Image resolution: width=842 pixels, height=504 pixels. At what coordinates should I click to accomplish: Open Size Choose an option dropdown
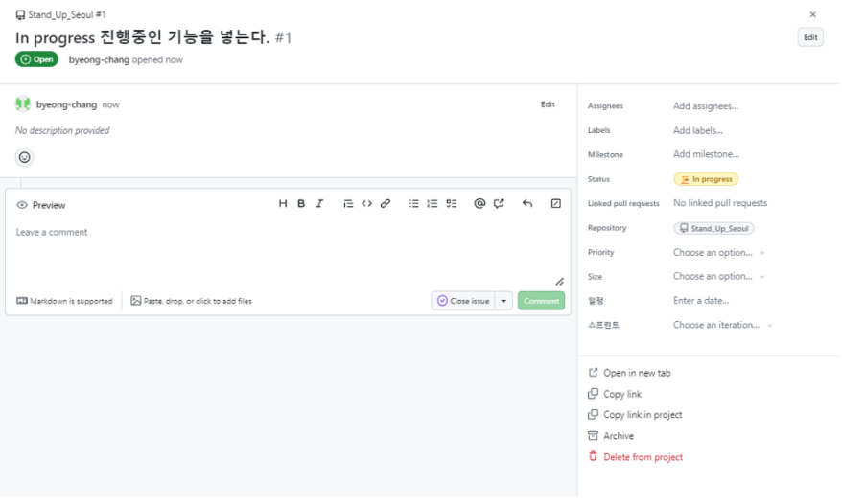(x=721, y=277)
